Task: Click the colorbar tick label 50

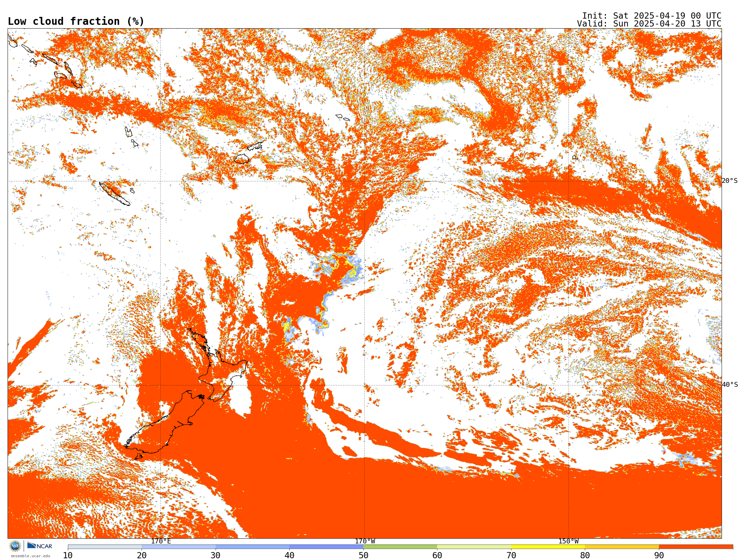Action: pos(363,556)
